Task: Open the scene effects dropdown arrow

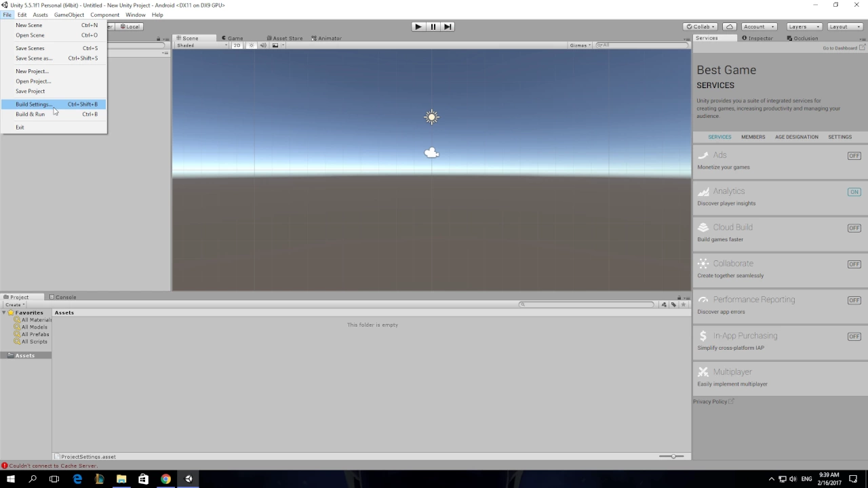Action: [282, 45]
